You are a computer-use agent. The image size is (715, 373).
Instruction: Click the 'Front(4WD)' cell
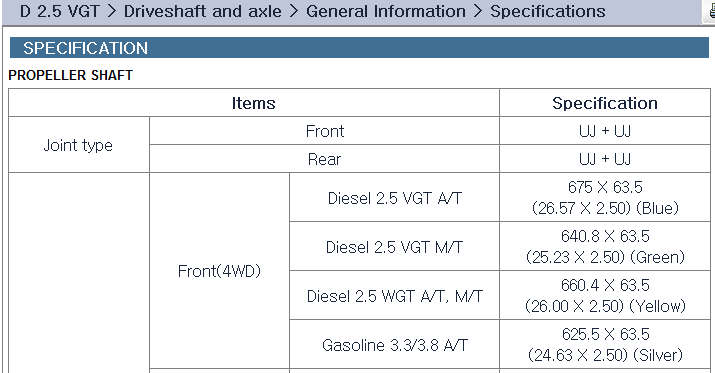219,271
